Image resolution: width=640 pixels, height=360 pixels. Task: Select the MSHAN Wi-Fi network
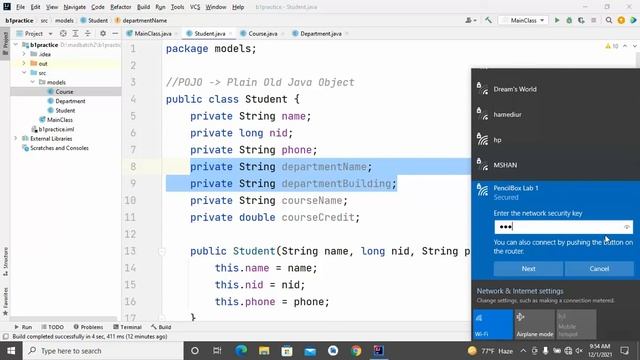click(x=556, y=165)
